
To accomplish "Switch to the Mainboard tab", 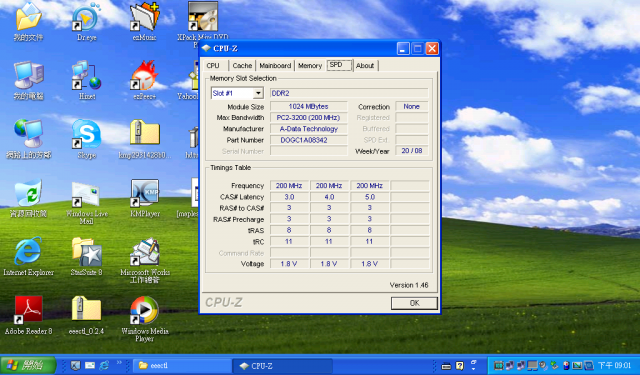I will pos(275,66).
